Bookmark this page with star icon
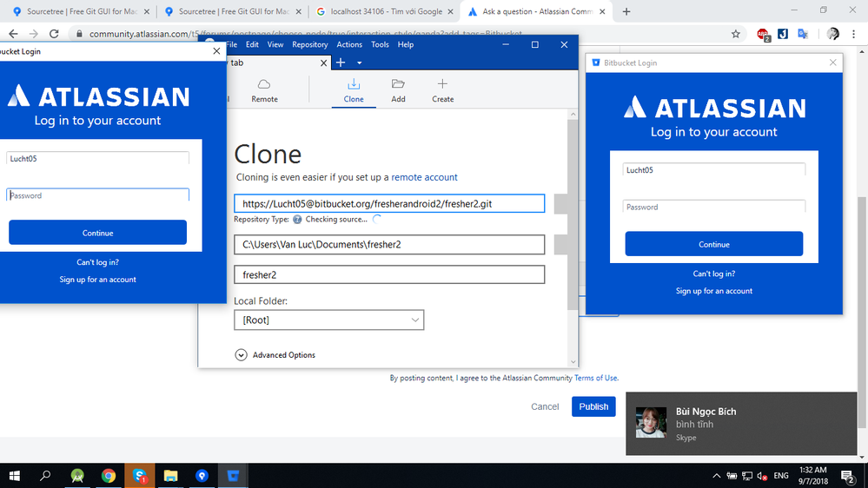Image resolution: width=868 pixels, height=488 pixels. click(x=735, y=34)
